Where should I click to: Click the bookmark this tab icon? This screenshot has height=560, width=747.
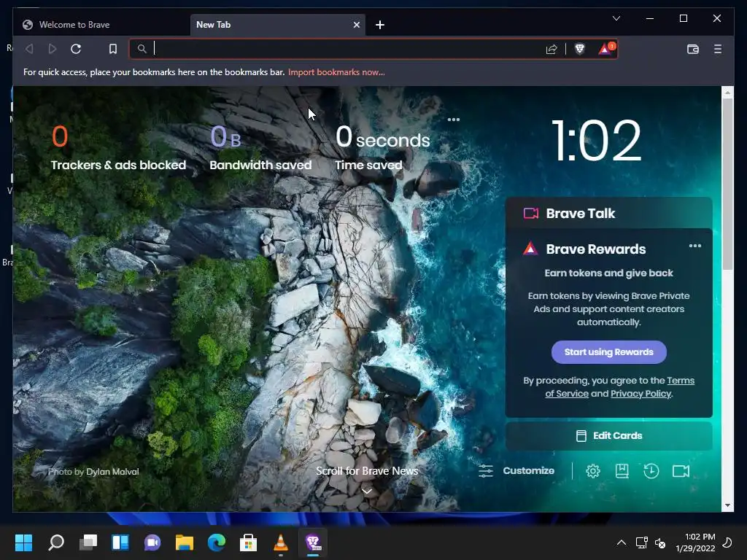[113, 49]
